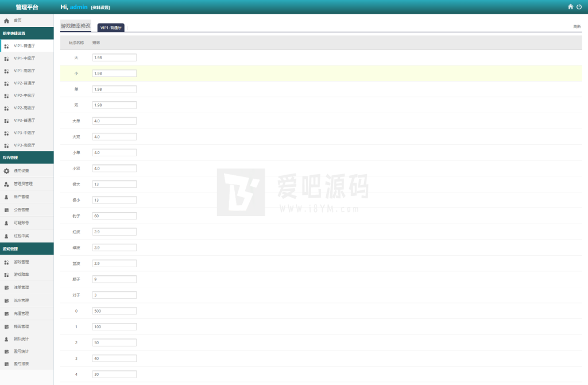588x385 pixels.
Task: Click the icon beside 游戏管理 menu item
Action: 6,262
